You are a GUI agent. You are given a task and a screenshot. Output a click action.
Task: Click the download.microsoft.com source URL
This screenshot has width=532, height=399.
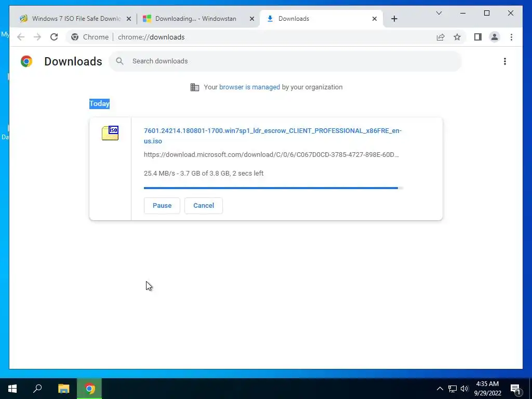pos(271,155)
